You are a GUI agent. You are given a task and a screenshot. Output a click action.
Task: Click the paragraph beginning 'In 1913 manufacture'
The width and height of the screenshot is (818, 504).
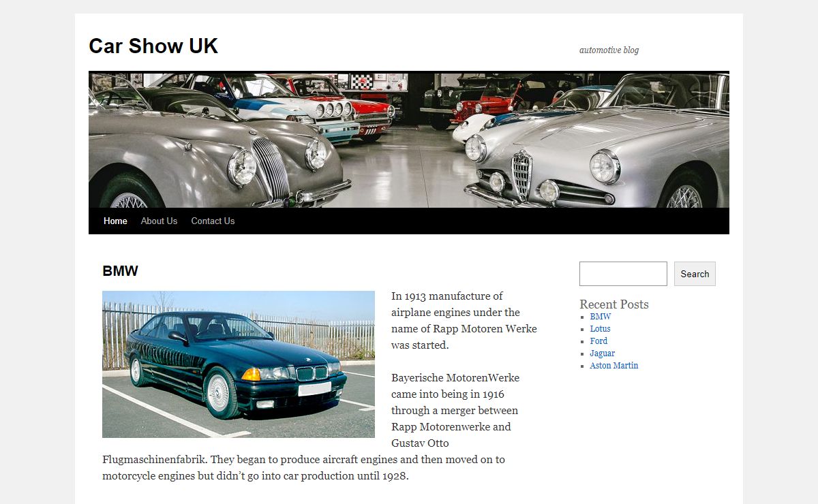464,320
